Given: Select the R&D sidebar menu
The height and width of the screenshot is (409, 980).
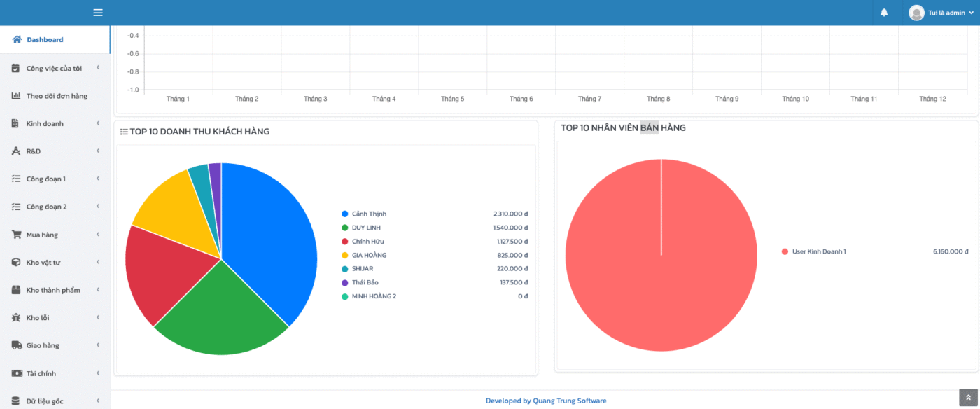Looking at the screenshot, I should tap(34, 151).
